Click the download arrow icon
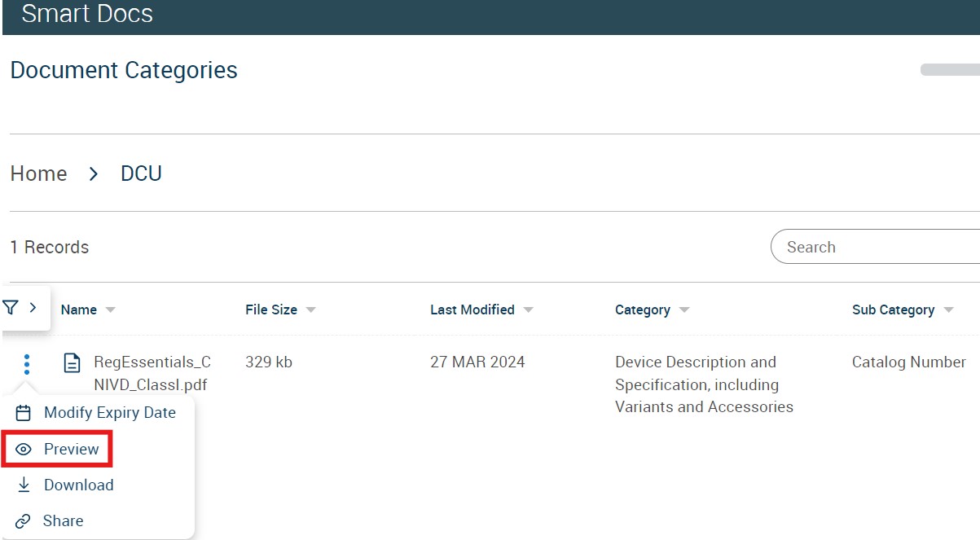Viewport: 980px width, 540px height. tap(24, 485)
